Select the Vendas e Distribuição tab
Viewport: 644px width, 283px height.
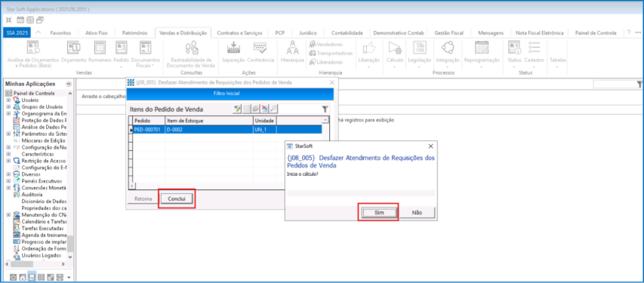point(183,33)
